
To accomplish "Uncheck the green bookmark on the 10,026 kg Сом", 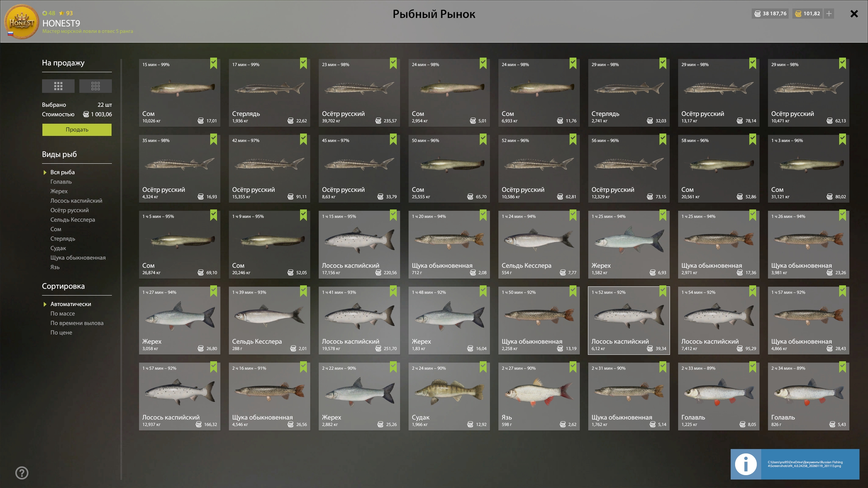I will pyautogui.click(x=214, y=63).
